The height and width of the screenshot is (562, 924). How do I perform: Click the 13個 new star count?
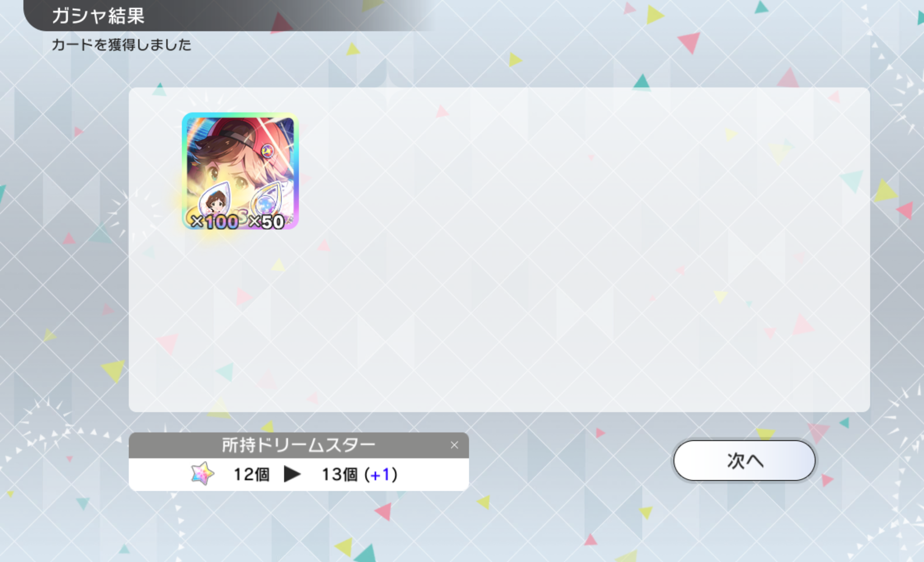340,474
